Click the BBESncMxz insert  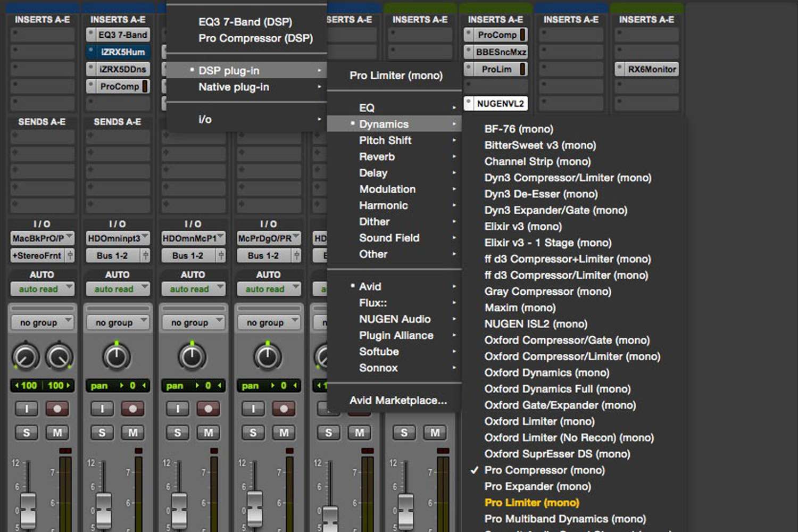(495, 52)
